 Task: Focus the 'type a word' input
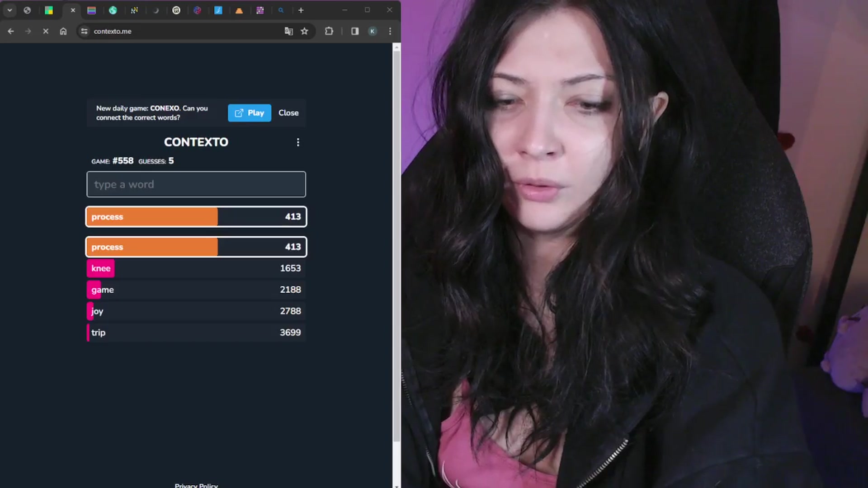(x=196, y=184)
